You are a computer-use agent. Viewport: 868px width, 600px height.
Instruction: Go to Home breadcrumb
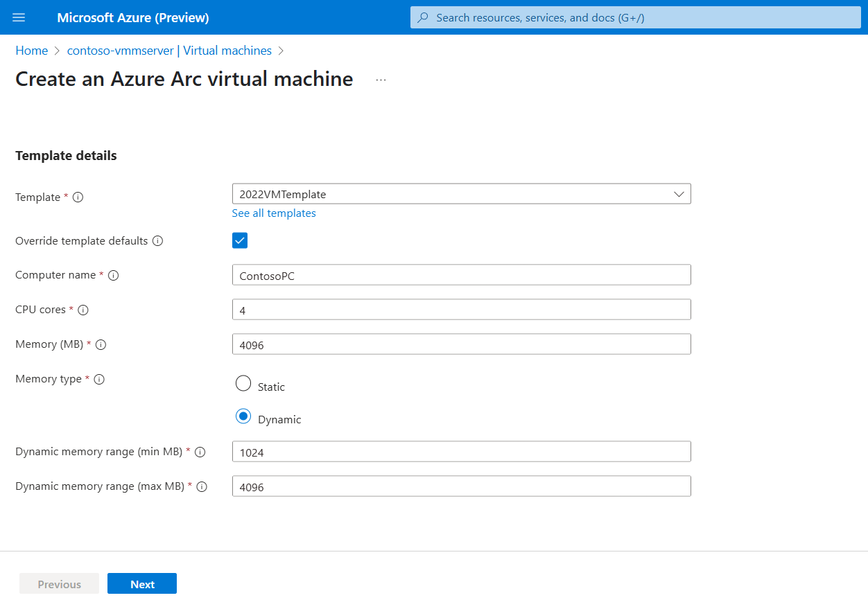[x=32, y=51]
